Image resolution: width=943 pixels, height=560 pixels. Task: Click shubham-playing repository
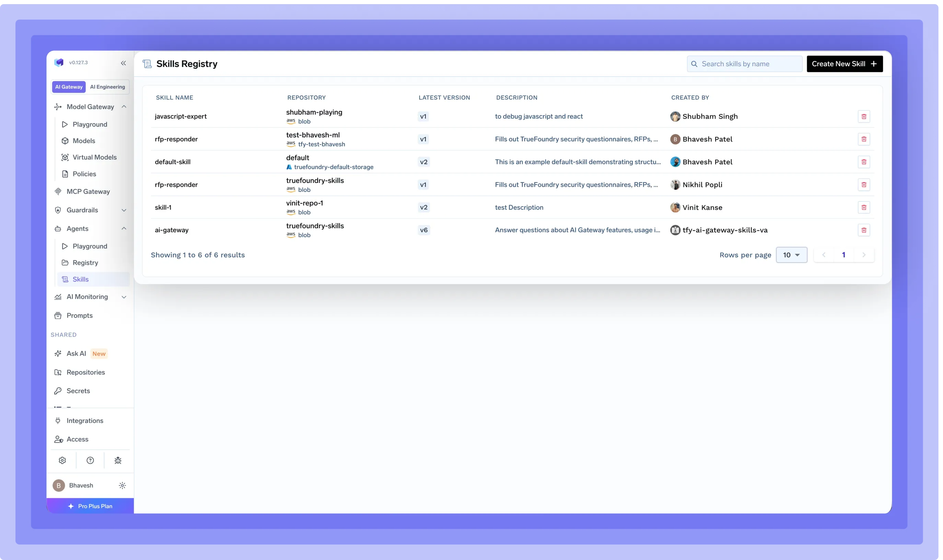coord(314,112)
